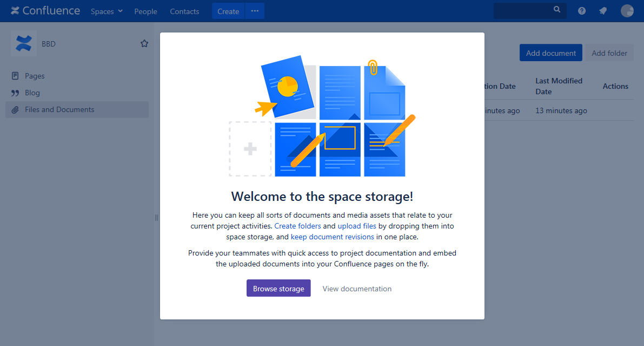Click the sidebar resize handle
Viewport: 644px width, 346px height.
point(156,217)
